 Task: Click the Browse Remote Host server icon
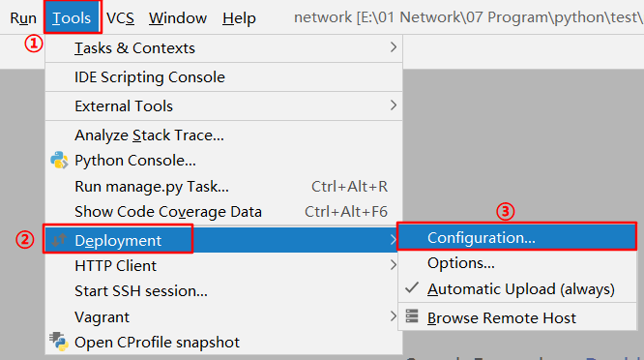pyautogui.click(x=412, y=316)
